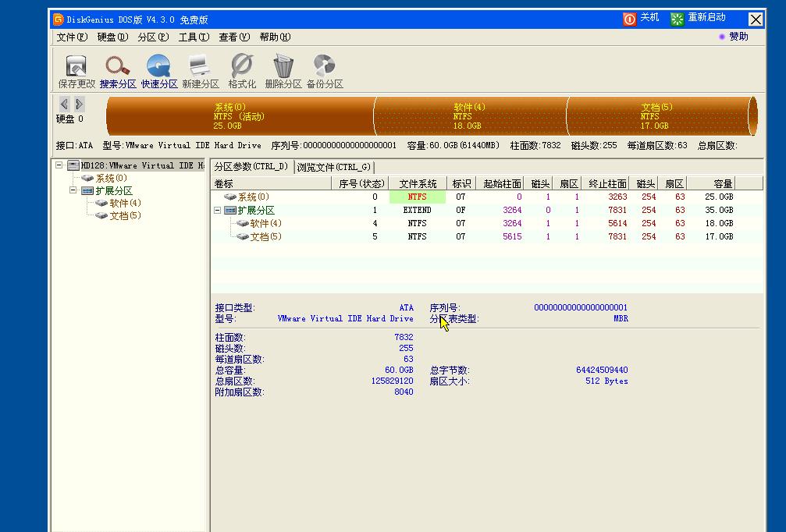
Task: Click the 文档(5) drive icon in tree
Action: 101,215
